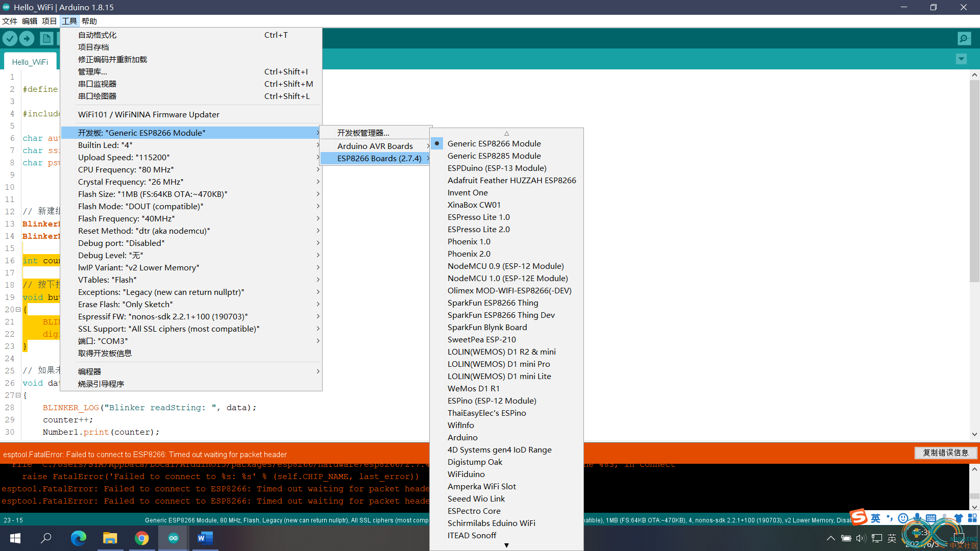Select NodeMCU 1.0 (ESP-12E Module) board
980x551 pixels.
pyautogui.click(x=507, y=278)
